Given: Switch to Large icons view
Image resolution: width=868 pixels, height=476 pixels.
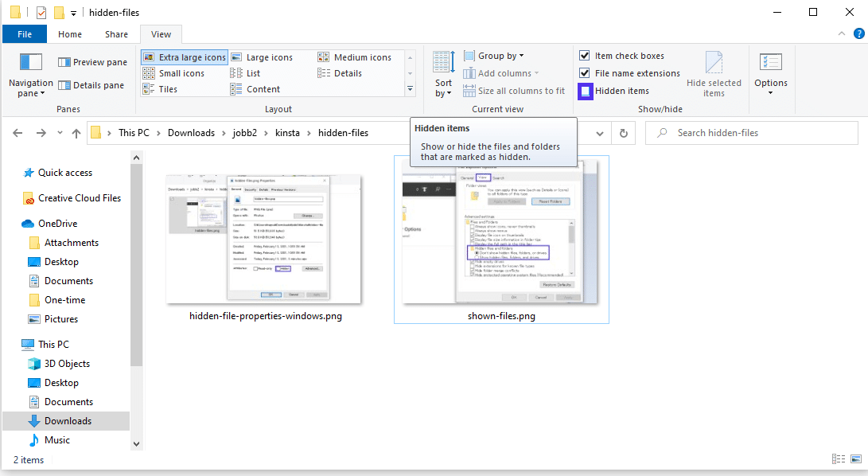Looking at the screenshot, I should pos(267,57).
